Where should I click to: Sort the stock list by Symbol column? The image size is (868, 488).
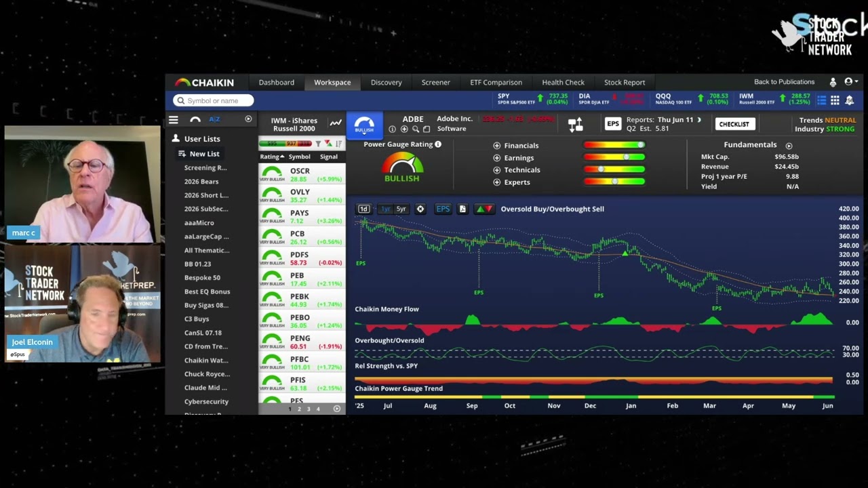300,157
